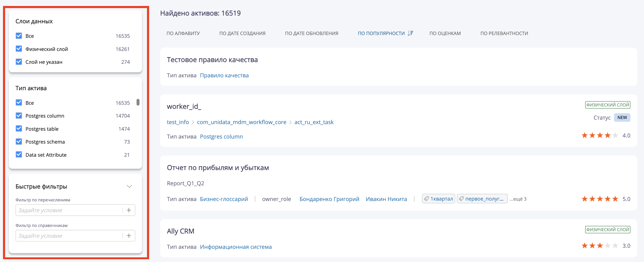Rate Ally CRM with the fourth star
Image resolution: width=644 pixels, height=262 pixels.
(607, 246)
